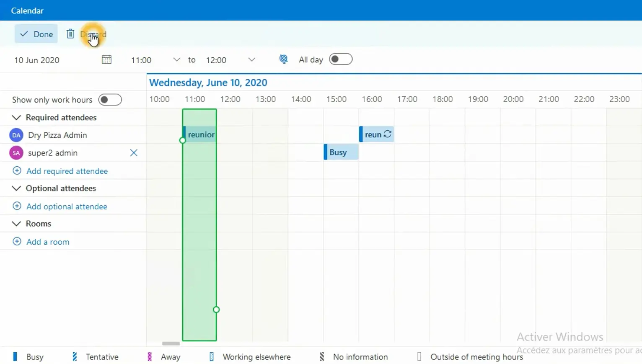Click the timezone globe icon
The image size is (642, 364).
(x=284, y=59)
